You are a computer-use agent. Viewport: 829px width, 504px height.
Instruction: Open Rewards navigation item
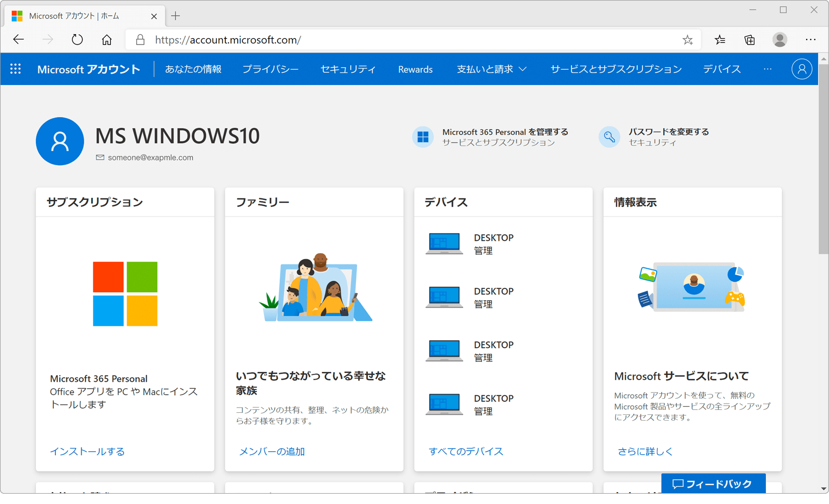pyautogui.click(x=416, y=69)
